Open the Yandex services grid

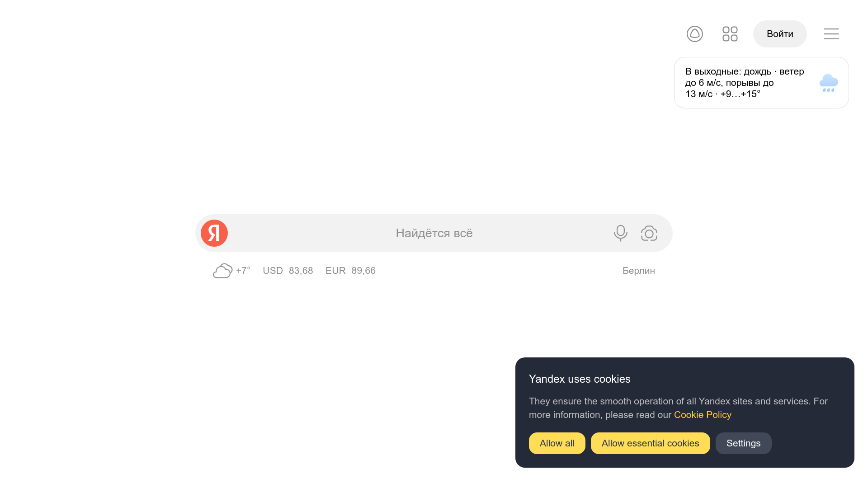coord(730,34)
